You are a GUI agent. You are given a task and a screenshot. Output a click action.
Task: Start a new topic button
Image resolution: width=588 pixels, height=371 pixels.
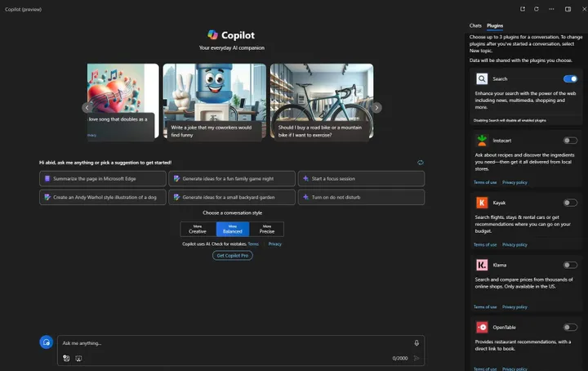coord(46,342)
